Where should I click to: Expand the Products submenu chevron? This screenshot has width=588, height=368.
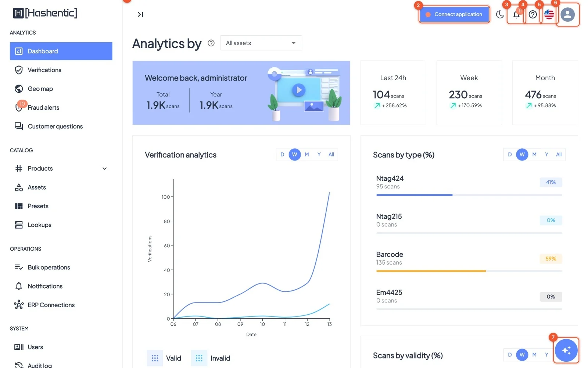point(105,169)
